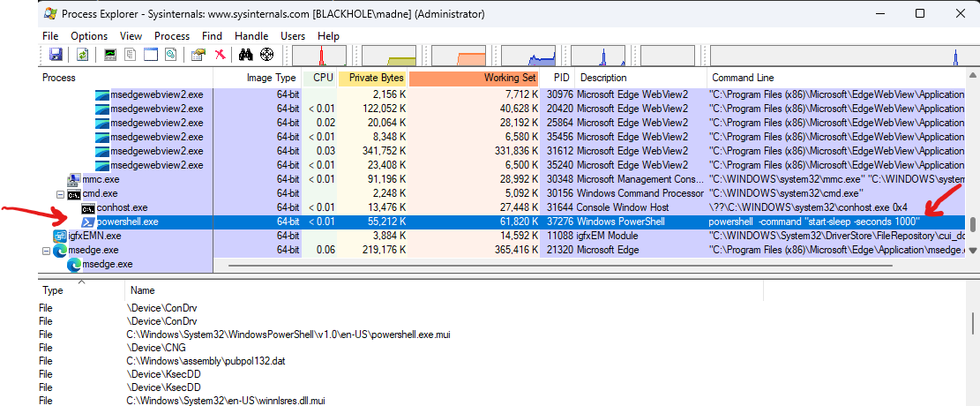Open the File menu
Viewport: 980px width, 406px height.
50,35
